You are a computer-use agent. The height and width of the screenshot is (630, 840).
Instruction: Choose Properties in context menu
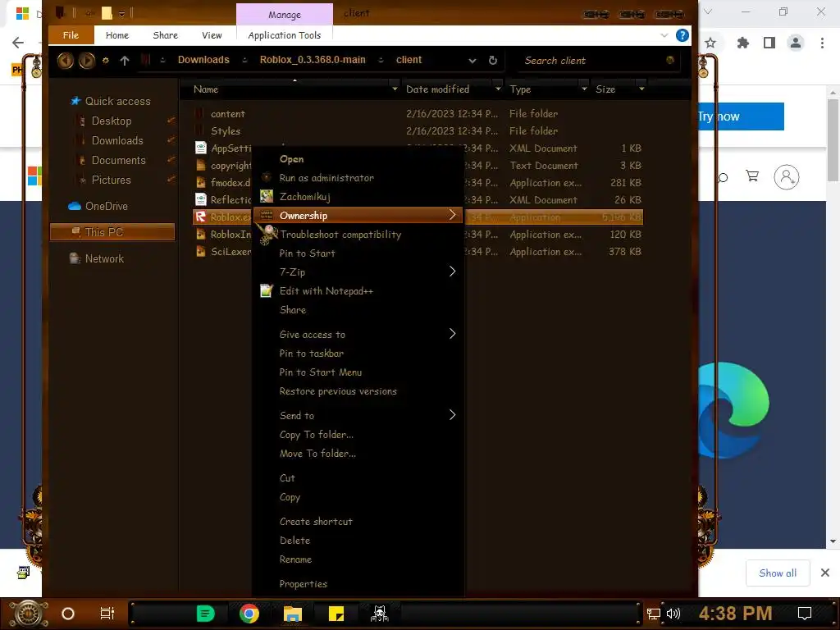(304, 584)
